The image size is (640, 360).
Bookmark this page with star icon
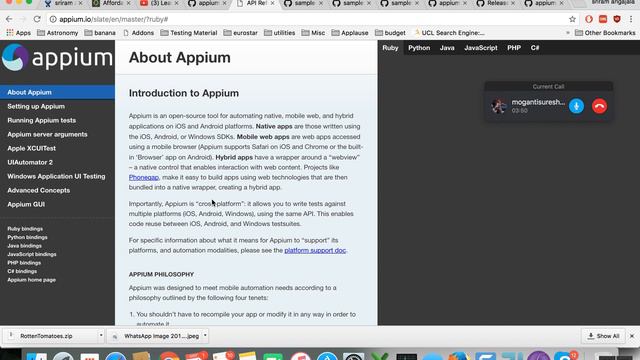(x=572, y=19)
